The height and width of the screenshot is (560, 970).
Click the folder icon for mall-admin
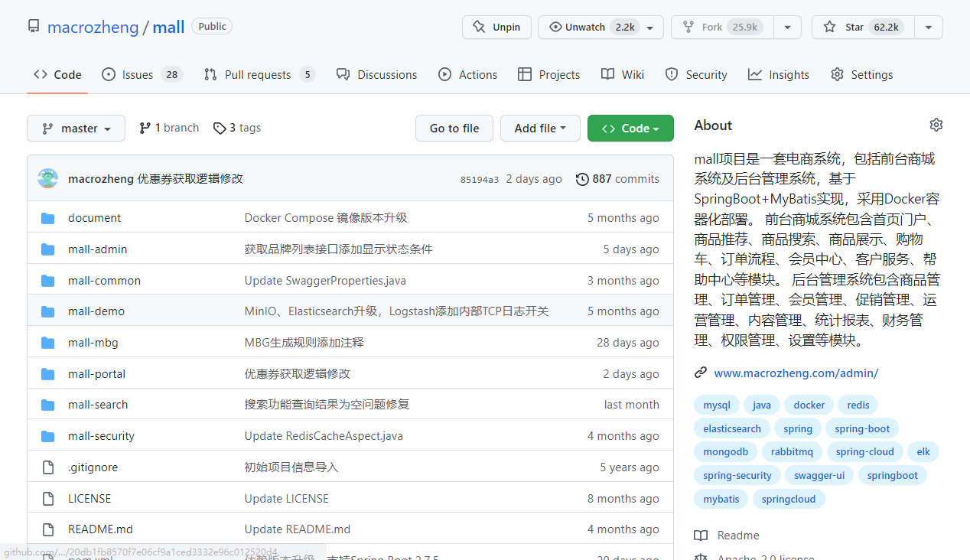tap(48, 249)
